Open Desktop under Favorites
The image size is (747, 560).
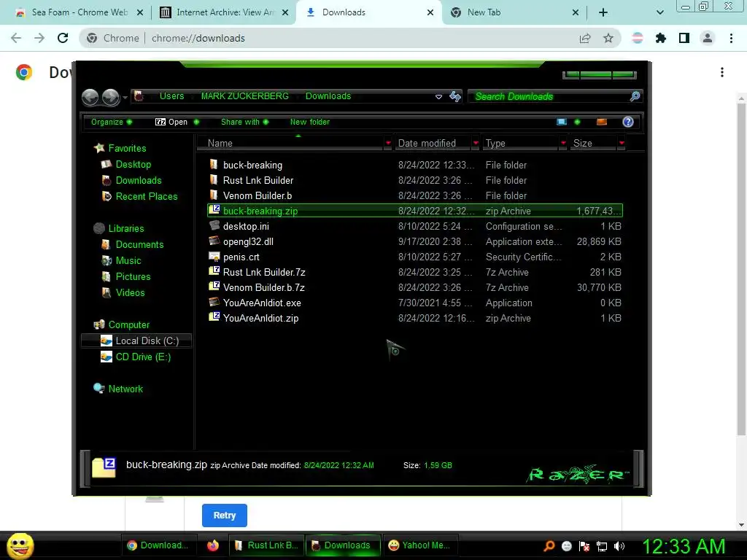point(133,164)
